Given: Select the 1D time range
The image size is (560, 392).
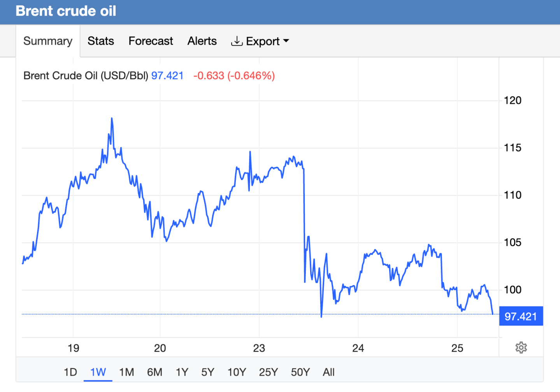Looking at the screenshot, I should [x=70, y=372].
